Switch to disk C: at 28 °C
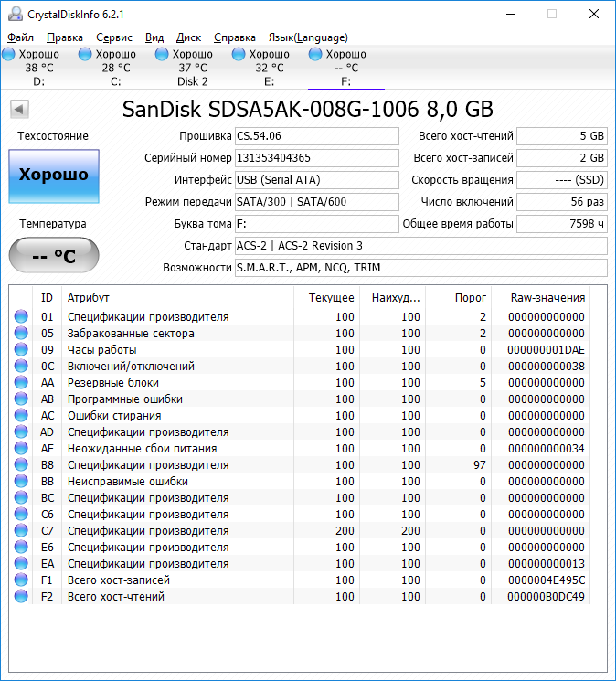This screenshot has height=681, width=616. coord(115,68)
